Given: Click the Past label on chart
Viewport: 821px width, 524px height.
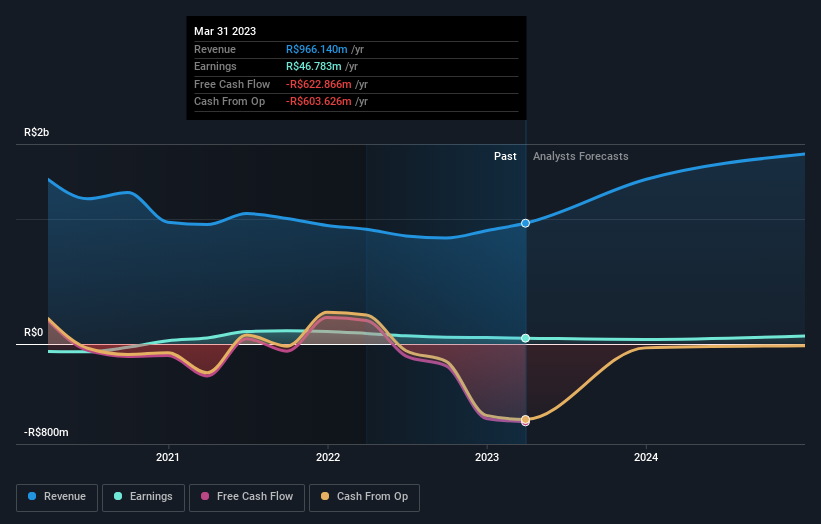Looking at the screenshot, I should pyautogui.click(x=505, y=157).
